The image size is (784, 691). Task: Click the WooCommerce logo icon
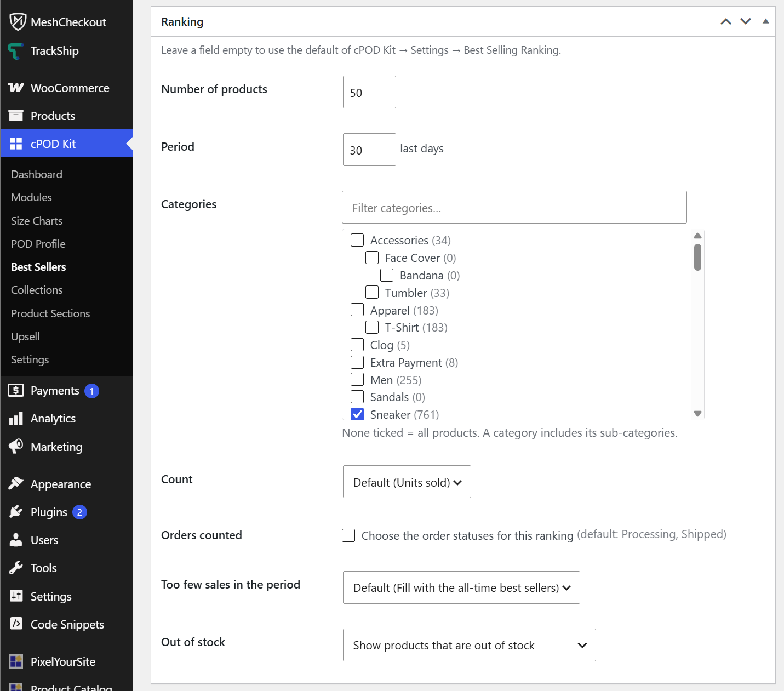point(16,88)
